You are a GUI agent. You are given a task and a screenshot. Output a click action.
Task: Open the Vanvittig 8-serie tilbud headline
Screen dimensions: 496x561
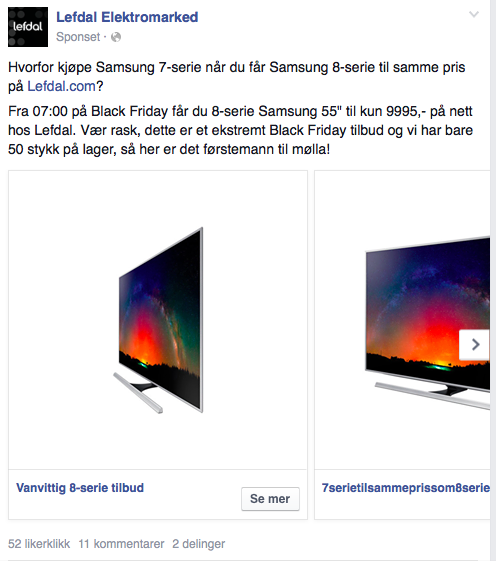pyautogui.click(x=80, y=488)
